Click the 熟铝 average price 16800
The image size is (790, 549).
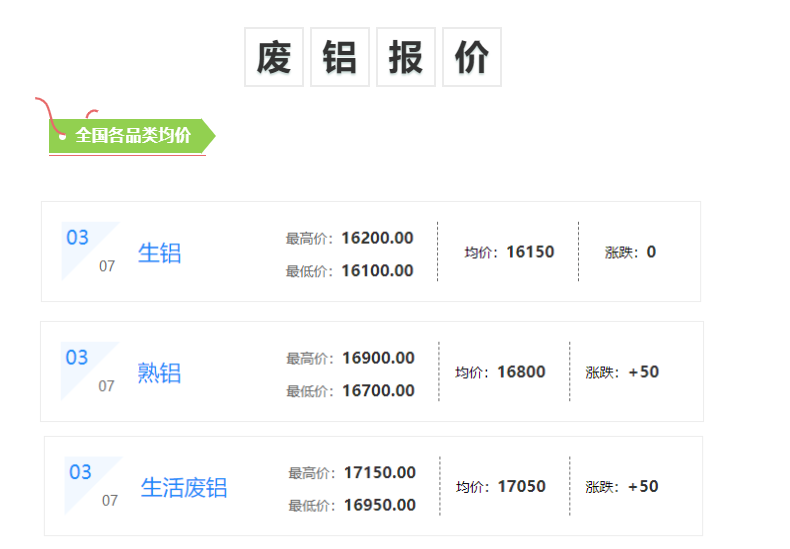(x=521, y=372)
